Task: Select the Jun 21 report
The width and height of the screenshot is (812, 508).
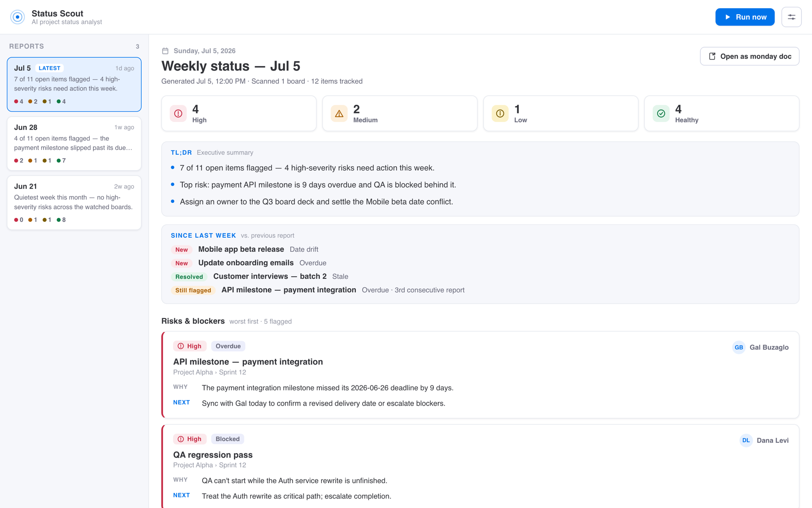Action: tap(74, 202)
